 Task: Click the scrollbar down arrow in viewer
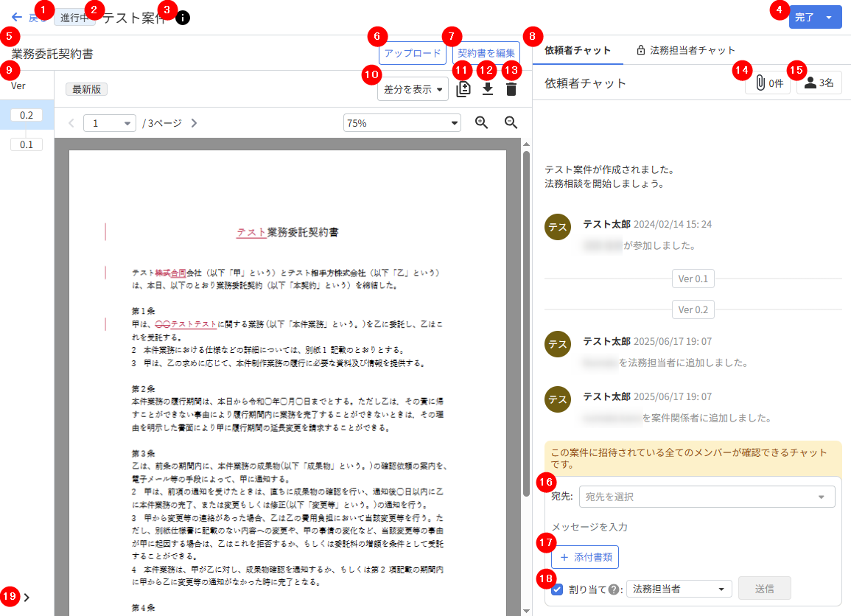[x=526, y=611]
